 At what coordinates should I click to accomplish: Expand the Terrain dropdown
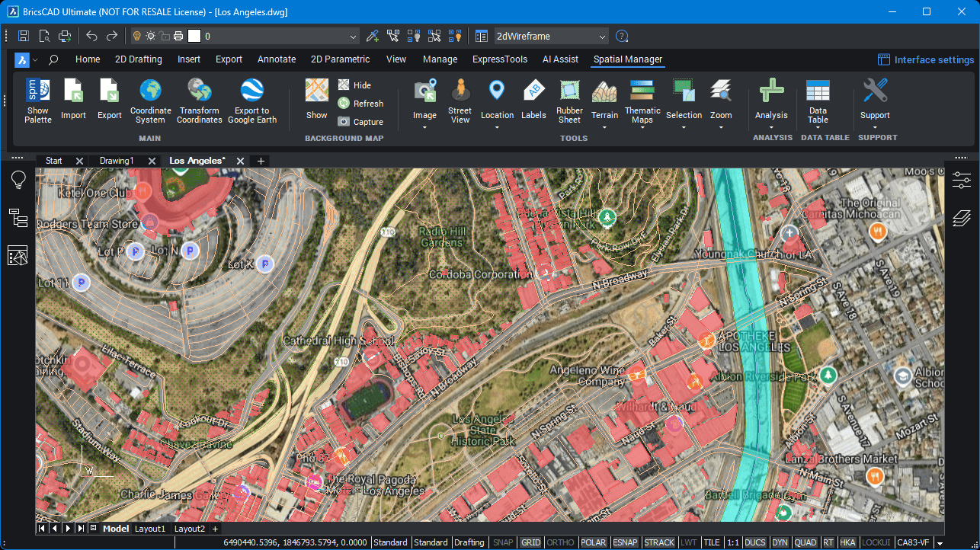click(x=604, y=126)
